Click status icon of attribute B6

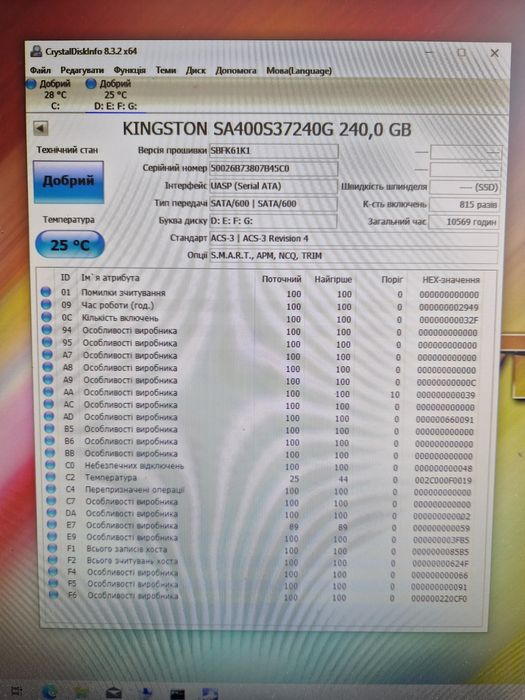point(50,441)
